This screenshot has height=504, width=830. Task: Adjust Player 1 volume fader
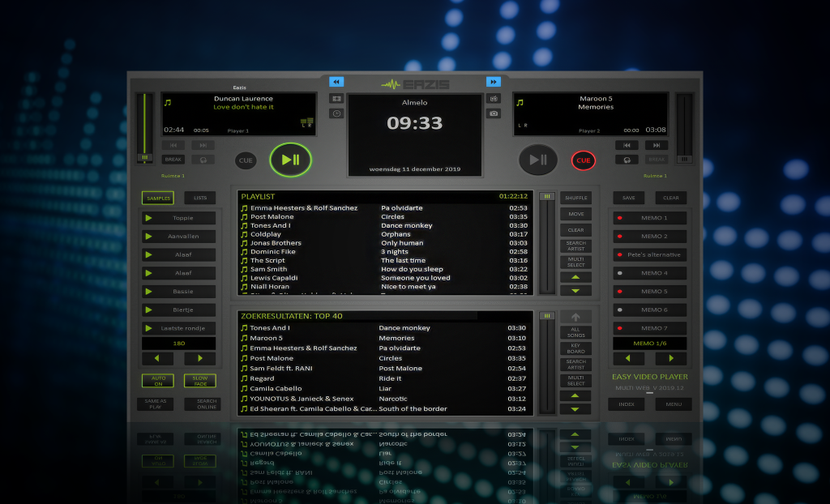point(144,158)
